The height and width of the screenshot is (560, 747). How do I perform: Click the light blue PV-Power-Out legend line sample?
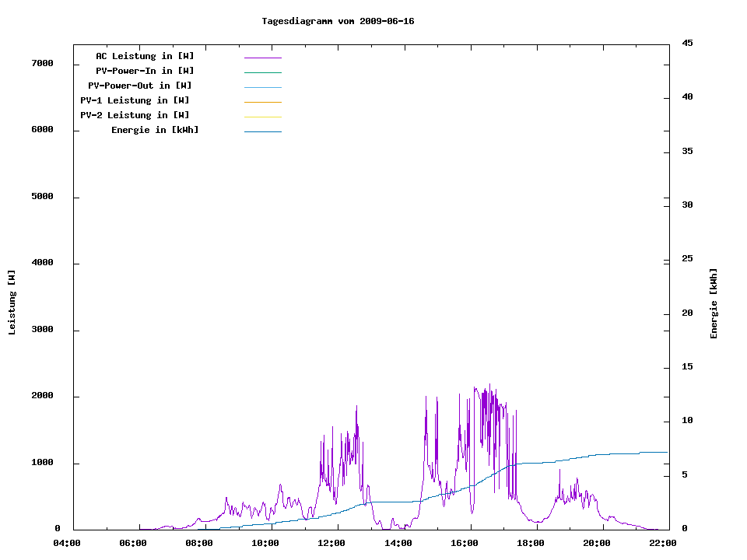point(262,87)
